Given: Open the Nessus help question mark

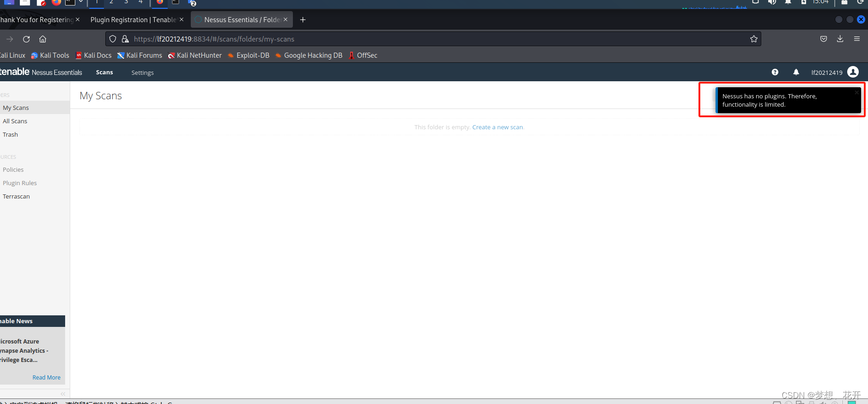Looking at the screenshot, I should pos(775,72).
